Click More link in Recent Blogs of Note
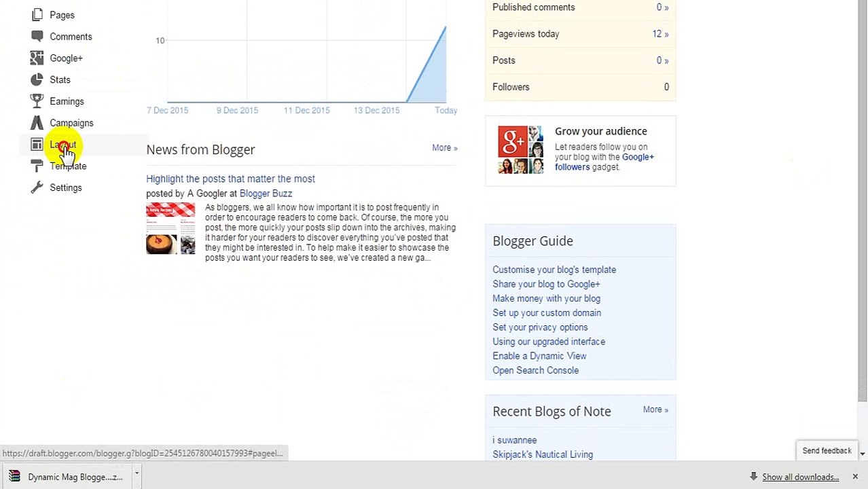This screenshot has height=489, width=868. pyautogui.click(x=655, y=410)
